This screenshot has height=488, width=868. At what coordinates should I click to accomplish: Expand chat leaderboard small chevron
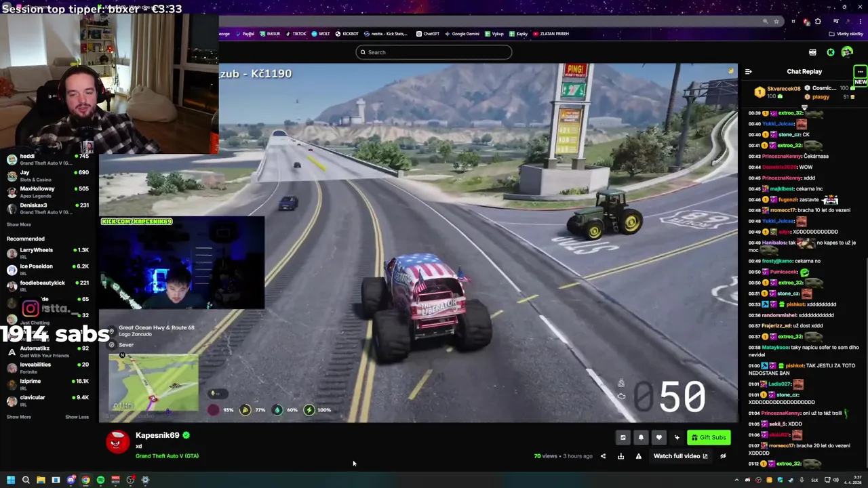pos(804,108)
